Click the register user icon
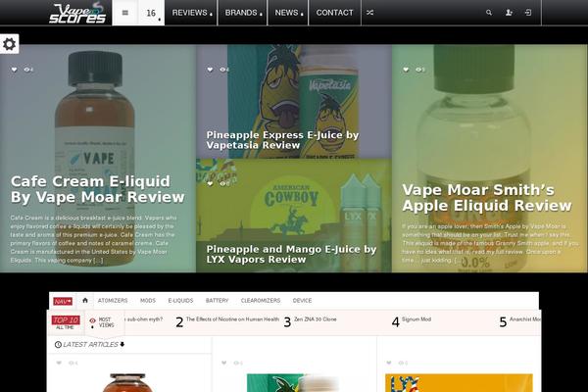The height and width of the screenshot is (392, 588). point(509,13)
